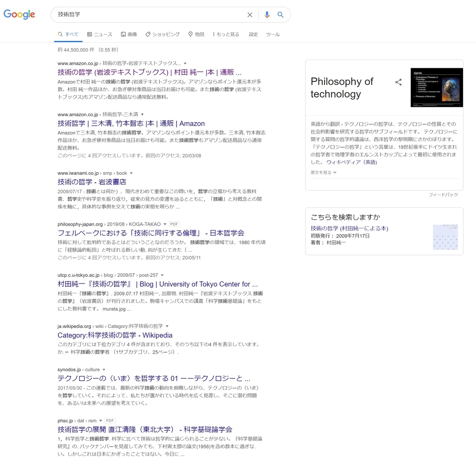Start voice search with the microphone icon
Screen dimensions: 476x464
pos(267,15)
